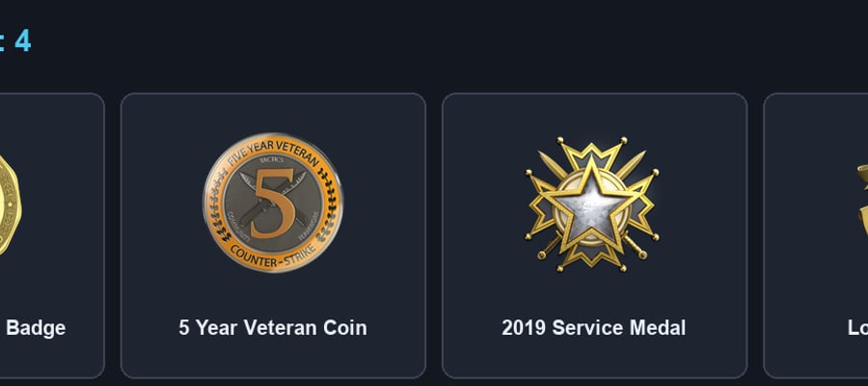This screenshot has height=386, width=868.
Task: Click the crossed knives on the veteran coin
Action: pyautogui.click(x=273, y=198)
